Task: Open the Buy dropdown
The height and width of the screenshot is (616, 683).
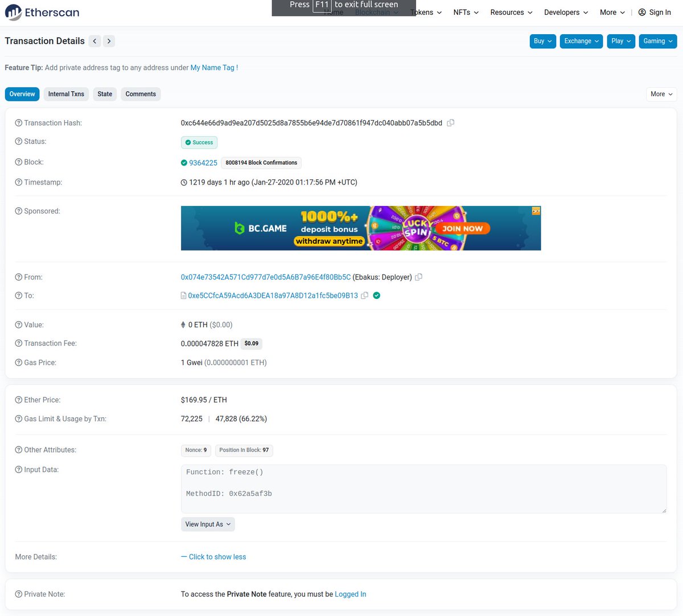Action: 542,41
